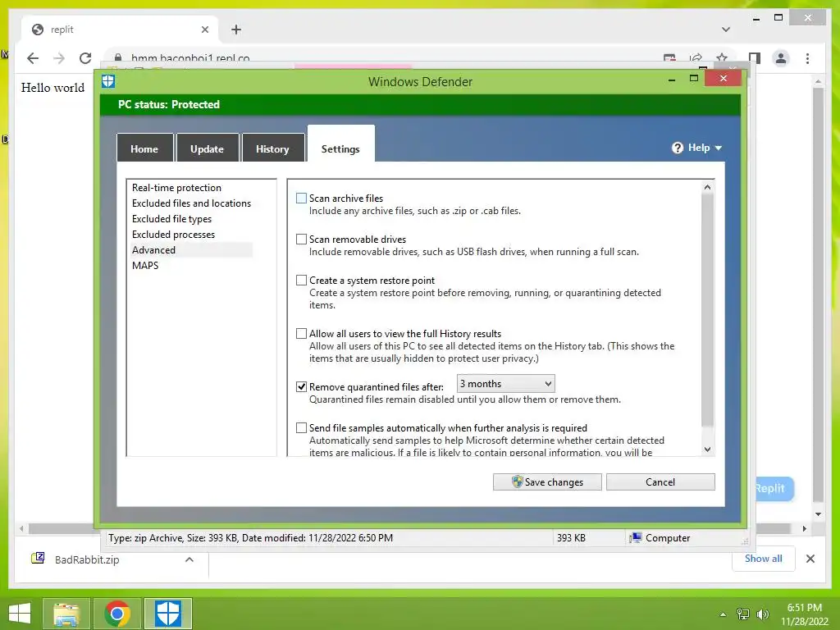Click Windows Defender taskbar icon

tap(167, 614)
